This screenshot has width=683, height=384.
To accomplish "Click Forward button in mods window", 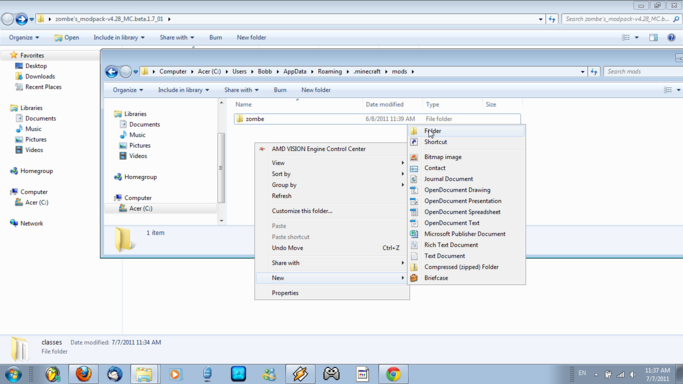I will point(125,71).
